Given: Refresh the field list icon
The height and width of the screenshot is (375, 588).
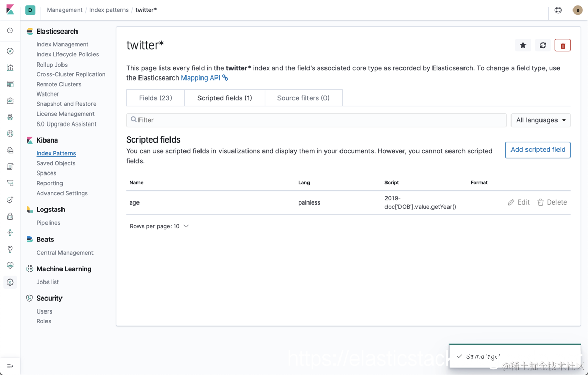Looking at the screenshot, I should click(x=543, y=45).
